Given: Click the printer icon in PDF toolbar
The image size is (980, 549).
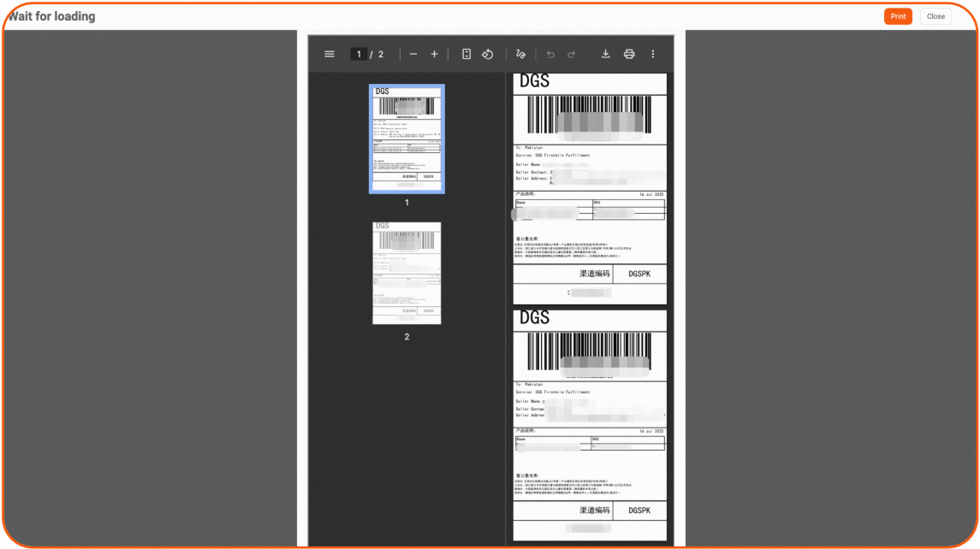Looking at the screenshot, I should click(629, 54).
